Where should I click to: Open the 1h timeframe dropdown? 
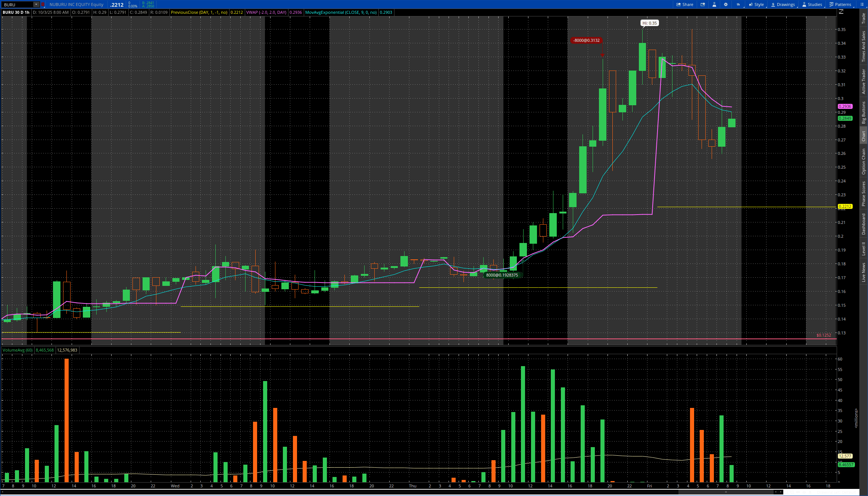739,4
